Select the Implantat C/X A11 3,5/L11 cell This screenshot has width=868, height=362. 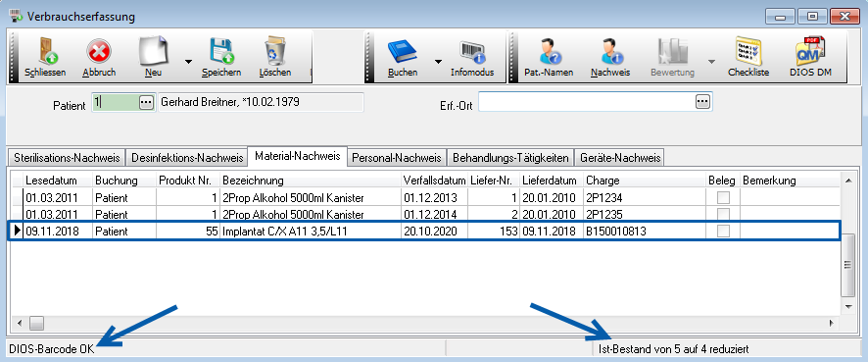(x=311, y=232)
